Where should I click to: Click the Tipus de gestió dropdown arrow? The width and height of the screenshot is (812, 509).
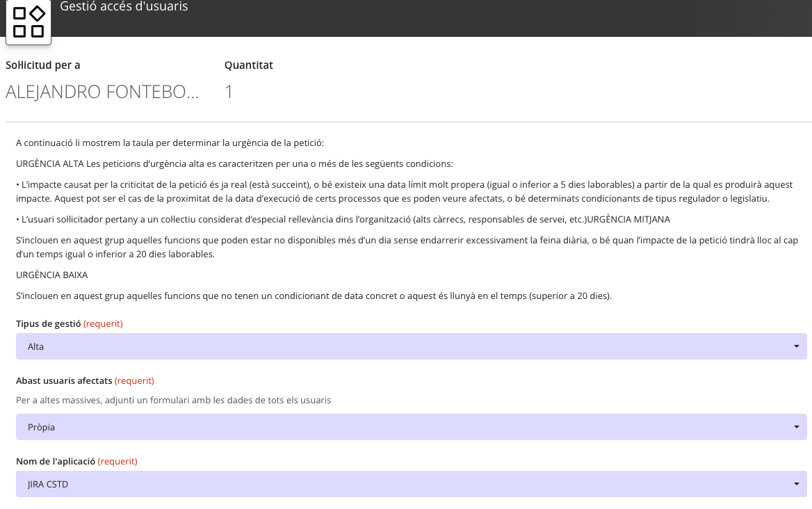point(796,346)
